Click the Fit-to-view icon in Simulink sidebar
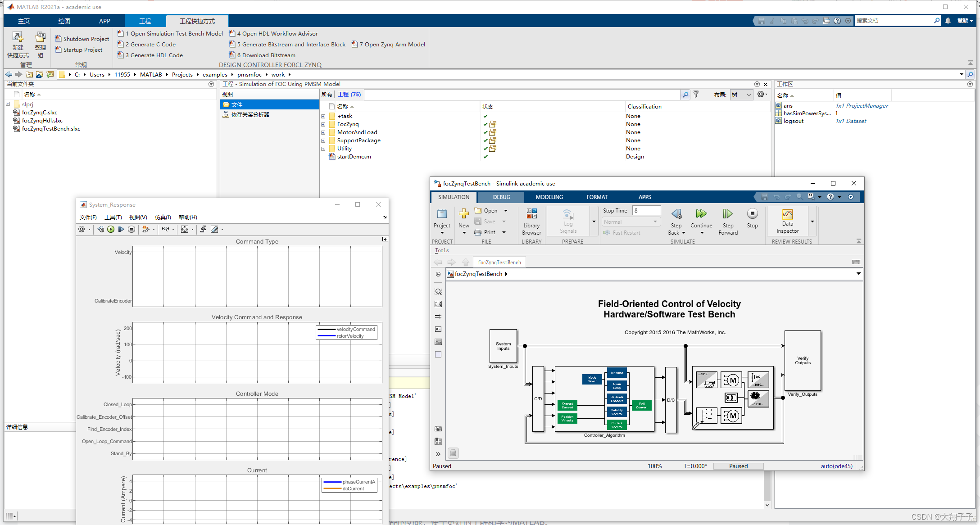 click(x=438, y=303)
